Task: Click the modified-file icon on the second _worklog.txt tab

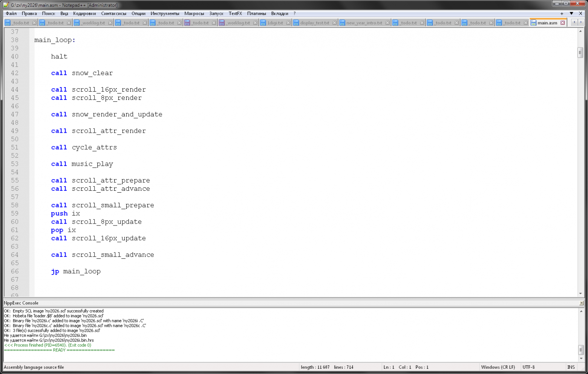Action: click(222, 23)
